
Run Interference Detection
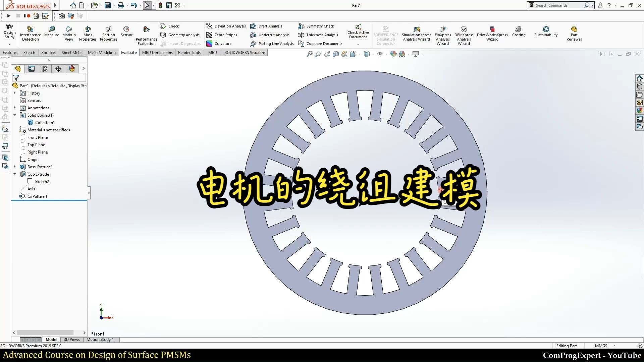[x=30, y=33]
